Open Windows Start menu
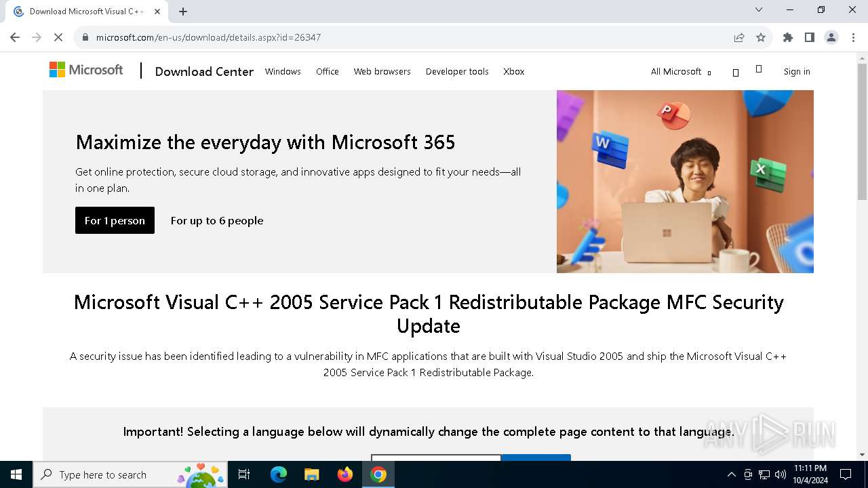The width and height of the screenshot is (868, 488). (16, 474)
